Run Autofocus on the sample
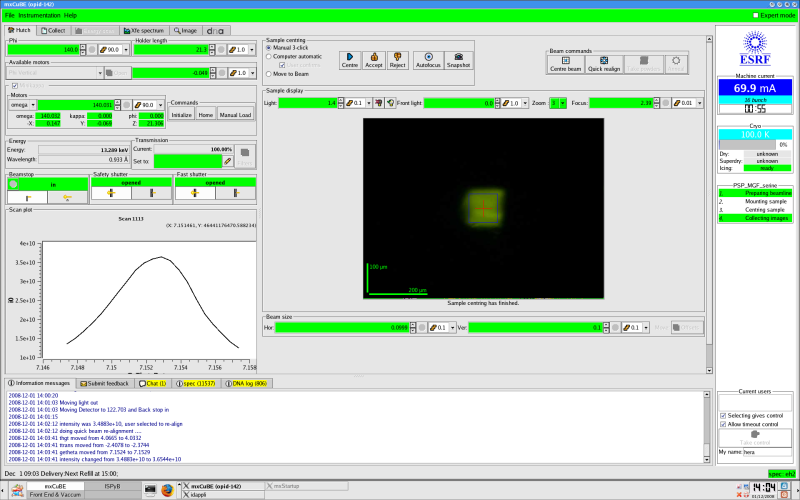Viewport: 800px width, 500px height. click(x=428, y=61)
